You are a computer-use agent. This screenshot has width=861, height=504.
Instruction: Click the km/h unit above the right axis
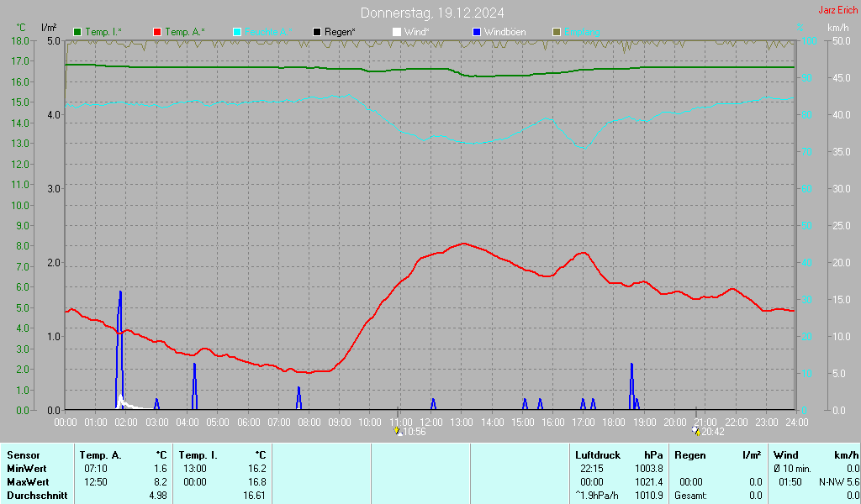coord(838,28)
